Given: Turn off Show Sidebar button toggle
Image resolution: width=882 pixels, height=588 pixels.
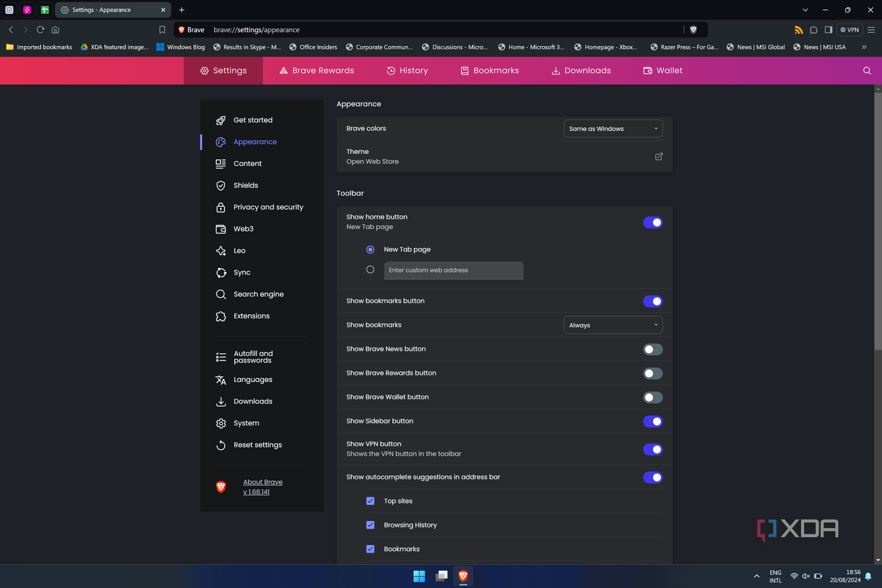Looking at the screenshot, I should [653, 421].
